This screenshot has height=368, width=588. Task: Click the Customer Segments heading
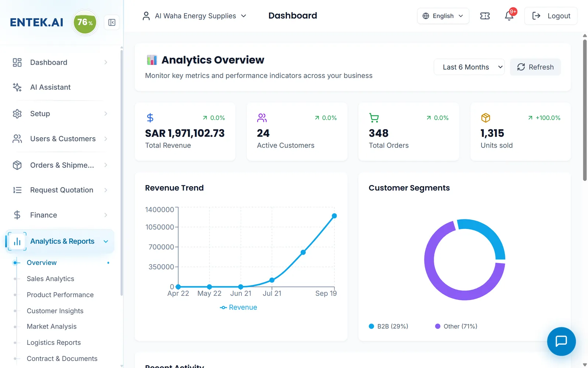409,188
